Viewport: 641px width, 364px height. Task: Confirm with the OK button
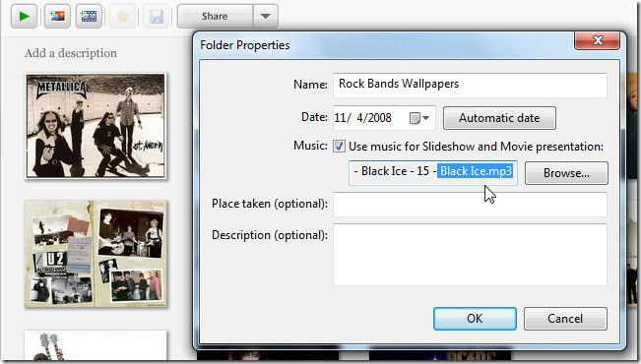(x=475, y=319)
